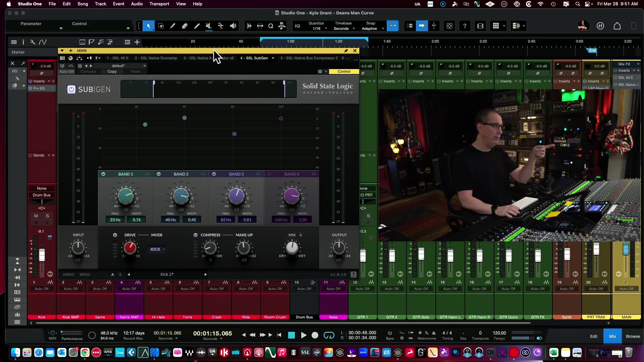Pin the MAIN plugin window
The height and width of the screenshot is (362, 644).
pyautogui.click(x=346, y=51)
